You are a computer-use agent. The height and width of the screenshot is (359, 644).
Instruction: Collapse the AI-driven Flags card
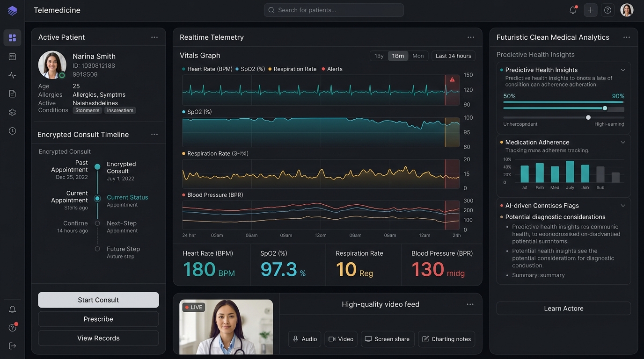click(623, 206)
